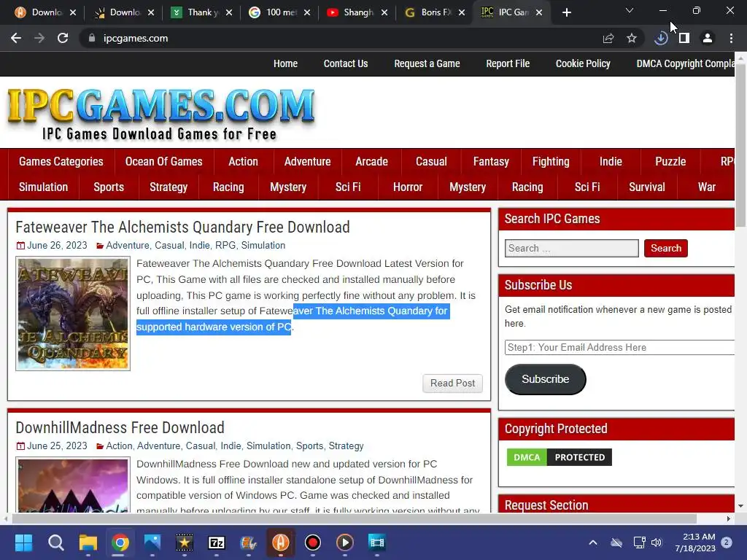
Task: Select the War category
Action: pos(706,187)
